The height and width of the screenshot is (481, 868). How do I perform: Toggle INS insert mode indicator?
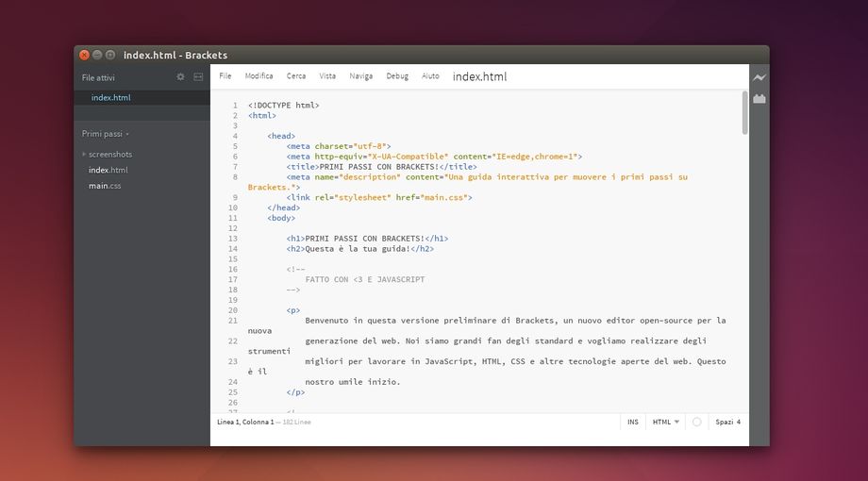pyautogui.click(x=633, y=422)
